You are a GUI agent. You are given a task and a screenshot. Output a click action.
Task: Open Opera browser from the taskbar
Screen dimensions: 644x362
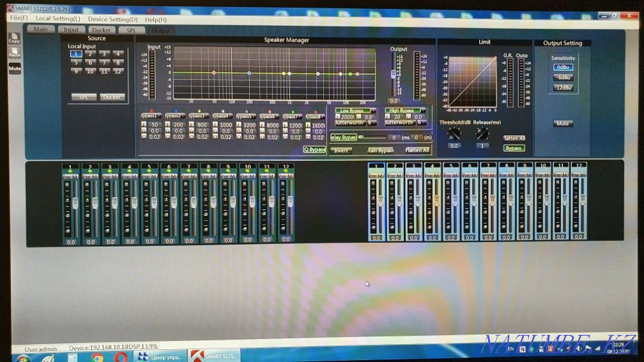(x=120, y=356)
